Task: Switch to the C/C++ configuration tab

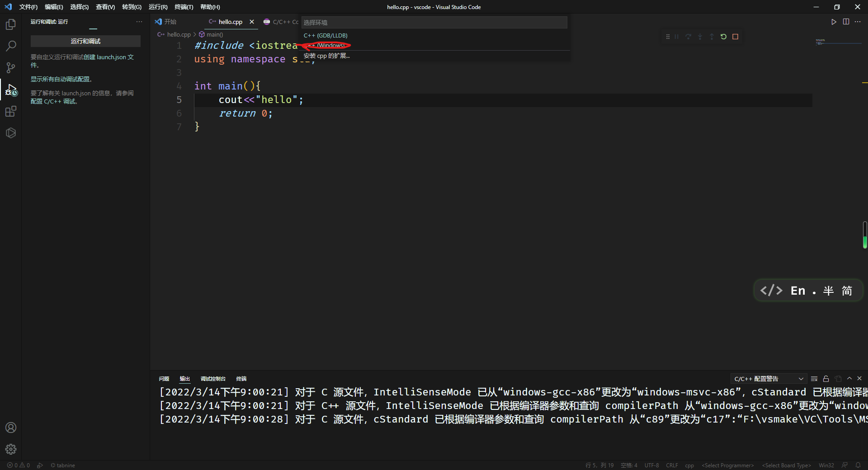Action: click(x=280, y=22)
